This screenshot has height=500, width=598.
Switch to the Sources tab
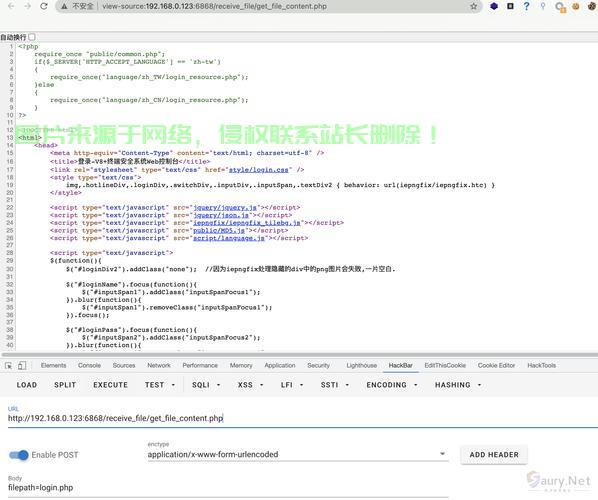[124, 365]
